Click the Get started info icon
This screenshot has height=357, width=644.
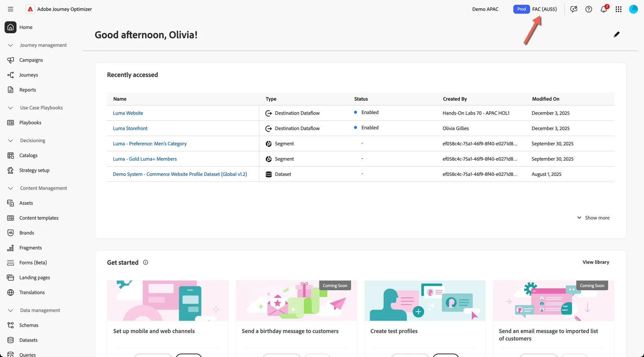(x=145, y=262)
